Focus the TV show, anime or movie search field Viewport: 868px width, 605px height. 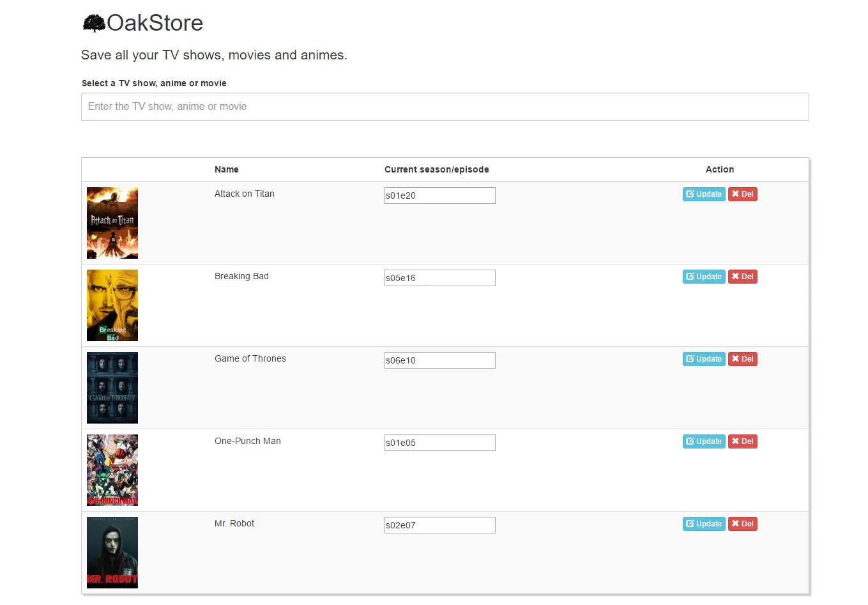pyautogui.click(x=445, y=107)
